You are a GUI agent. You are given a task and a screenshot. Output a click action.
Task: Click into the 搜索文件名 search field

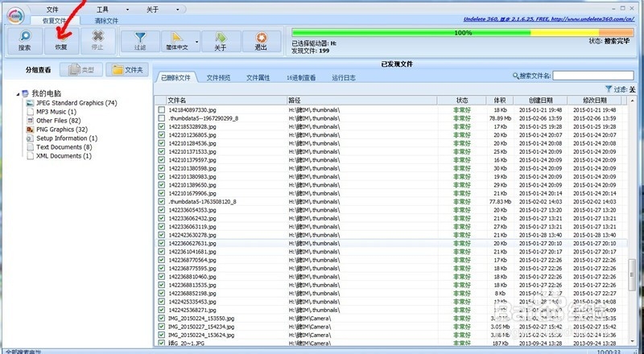pos(593,76)
